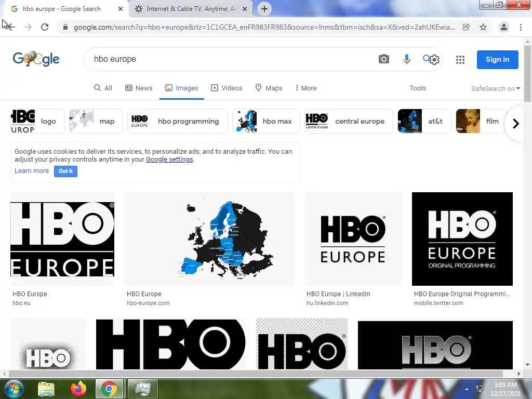Go back using the browser back arrow

pos(10,27)
